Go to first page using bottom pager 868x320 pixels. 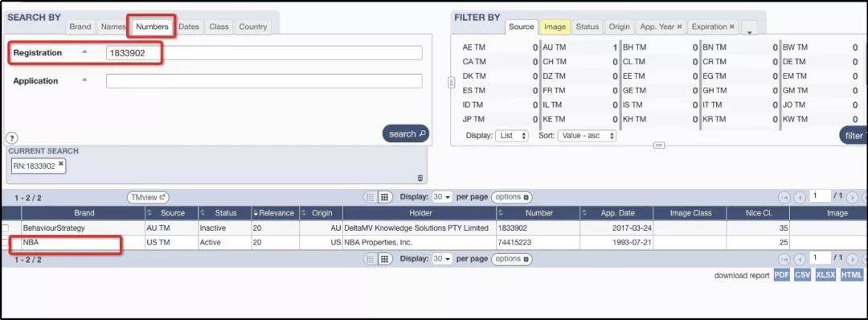point(784,259)
